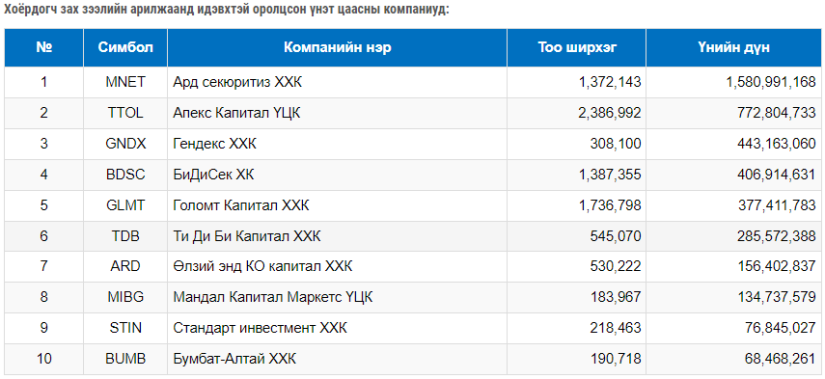825x379 pixels.
Task: Select Бумбат-Алтай ХХК company name
Action: click(235, 359)
